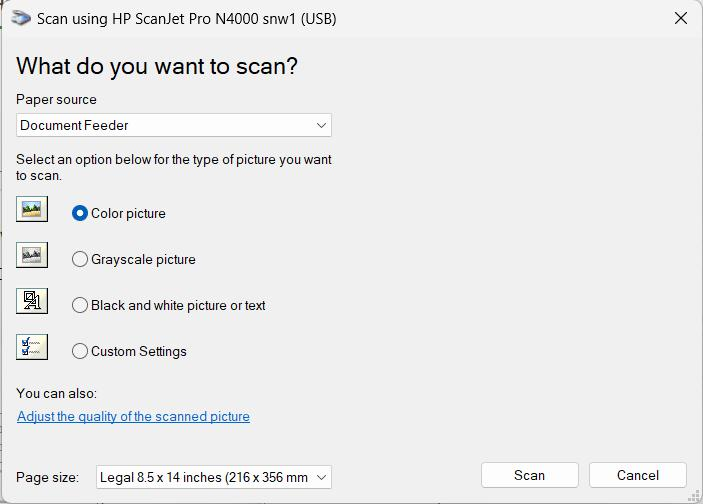
Task: Expand the Paper source dropdown chevron
Action: click(321, 125)
